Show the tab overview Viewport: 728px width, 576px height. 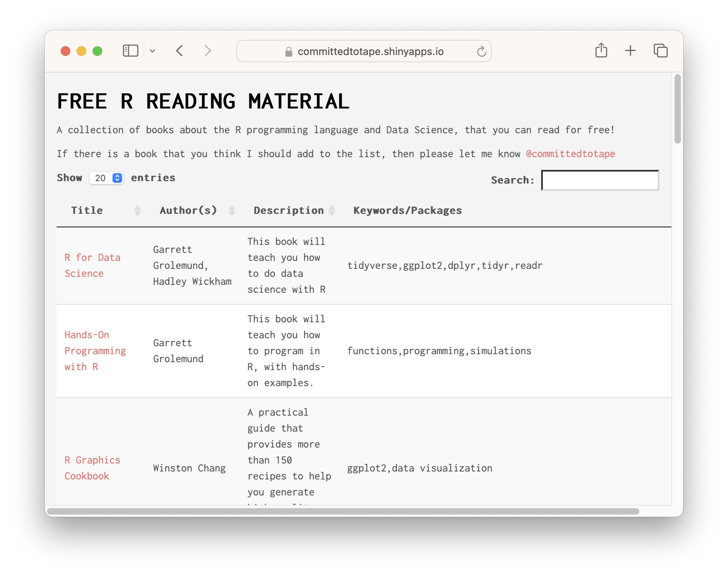point(661,51)
